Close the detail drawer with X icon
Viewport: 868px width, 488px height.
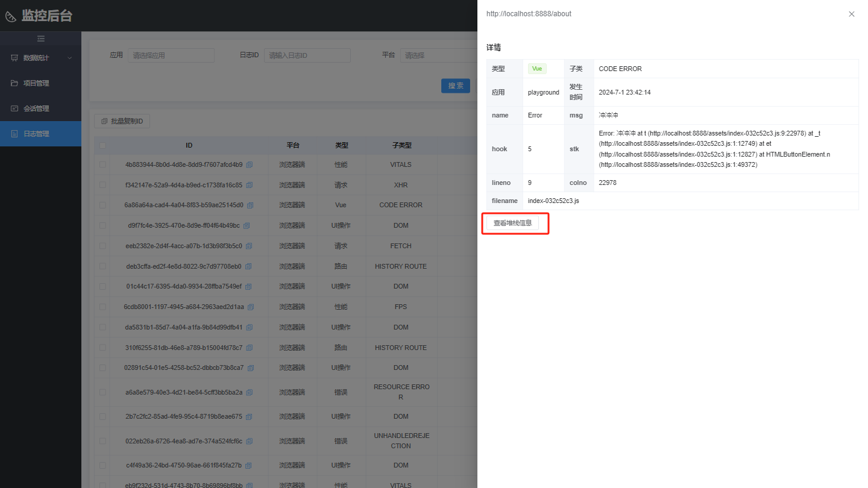(851, 14)
